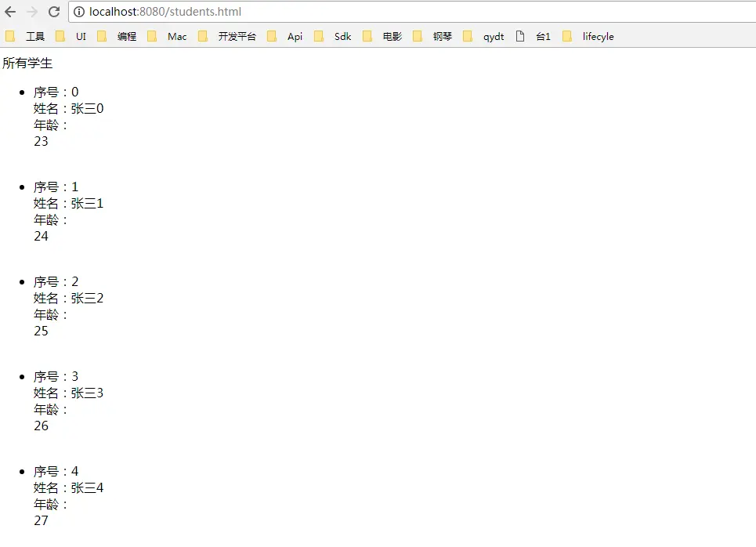756x547 pixels.
Task: Click the text 序号：2
Action: (56, 281)
